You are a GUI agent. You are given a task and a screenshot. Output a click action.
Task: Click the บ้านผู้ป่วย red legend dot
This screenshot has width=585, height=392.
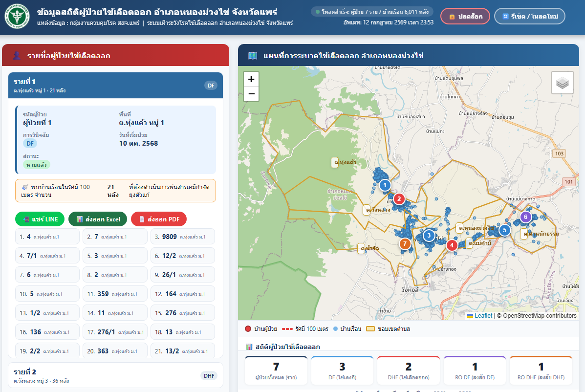248,328
